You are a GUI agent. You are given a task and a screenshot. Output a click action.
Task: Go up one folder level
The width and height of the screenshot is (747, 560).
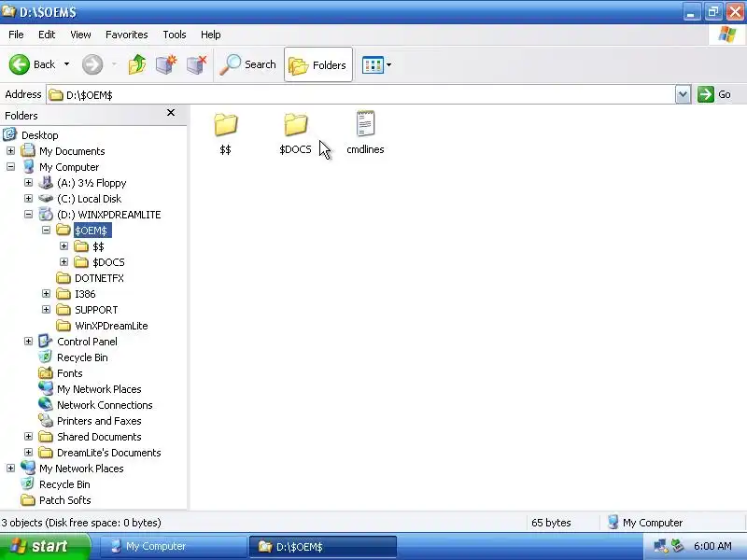pos(137,64)
